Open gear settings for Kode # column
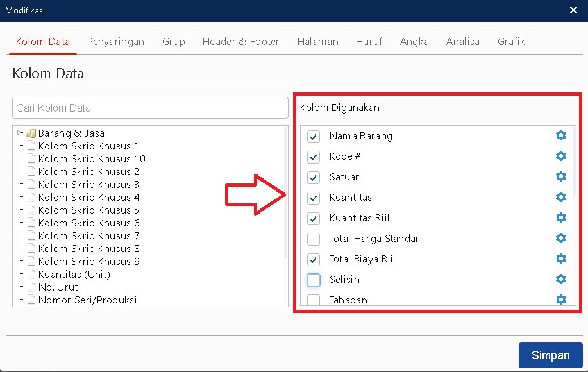This screenshot has height=372, width=588. pyautogui.click(x=561, y=156)
